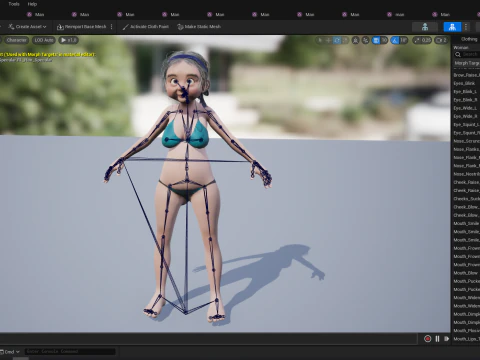The height and width of the screenshot is (360, 480).
Task: Select Eye_Blink_L morph target
Action: 465,92
